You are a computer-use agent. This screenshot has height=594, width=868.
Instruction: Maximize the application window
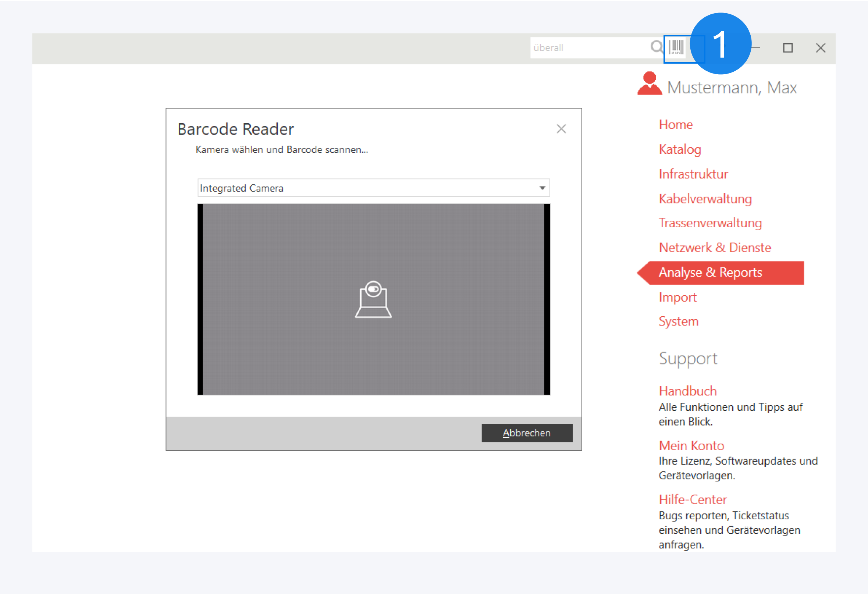pos(788,48)
